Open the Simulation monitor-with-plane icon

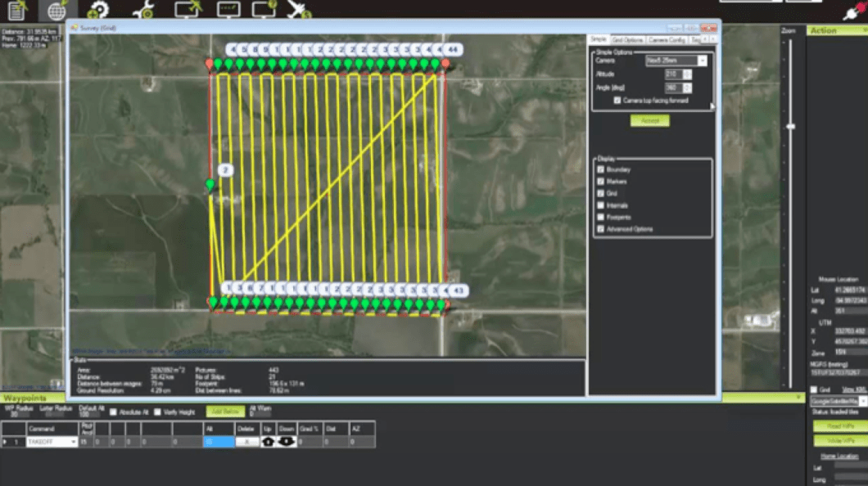click(188, 10)
